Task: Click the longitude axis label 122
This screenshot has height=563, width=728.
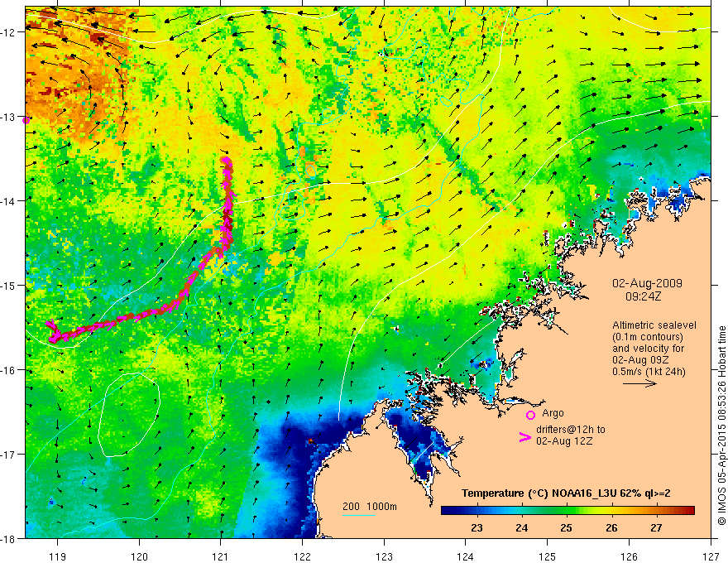Action: pos(302,556)
